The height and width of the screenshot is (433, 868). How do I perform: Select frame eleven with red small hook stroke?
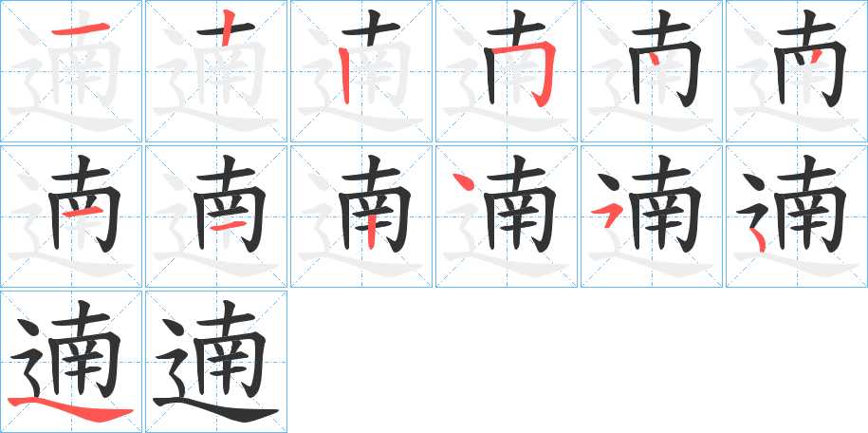[x=652, y=216]
